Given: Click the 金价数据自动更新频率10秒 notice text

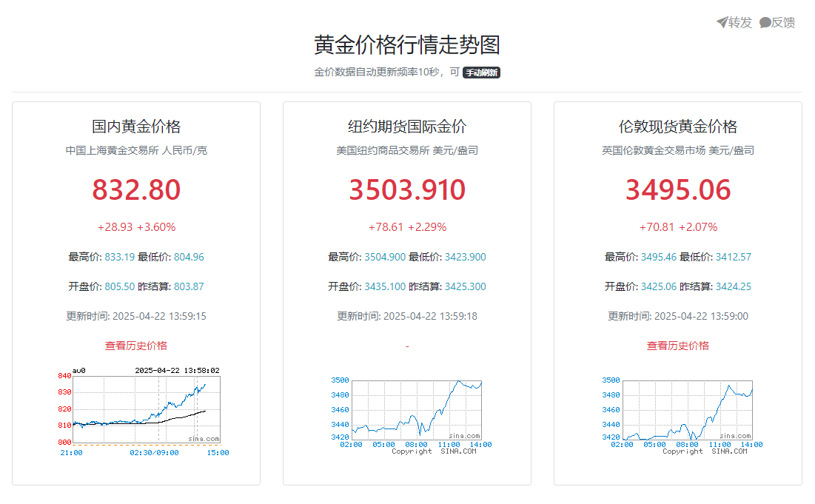Looking at the screenshot, I should point(377,72).
